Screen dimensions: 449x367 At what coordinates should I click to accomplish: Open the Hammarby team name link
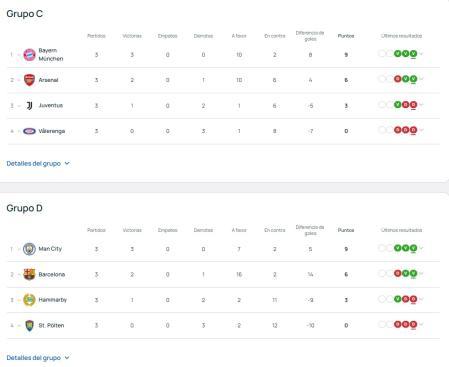(53, 300)
